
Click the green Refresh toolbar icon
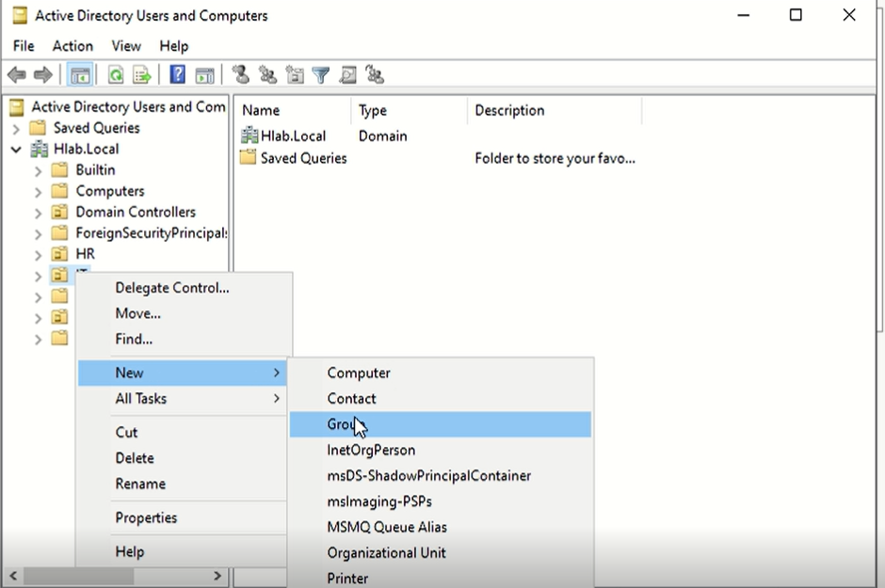[116, 75]
